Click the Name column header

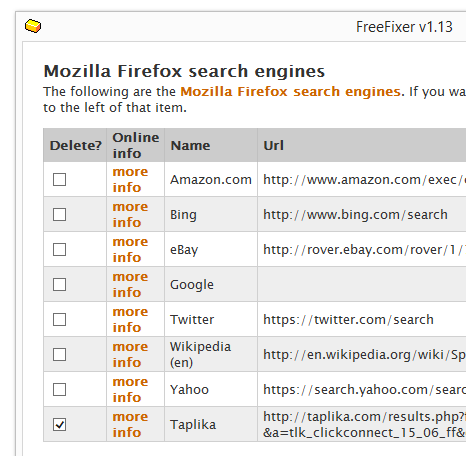pos(190,145)
